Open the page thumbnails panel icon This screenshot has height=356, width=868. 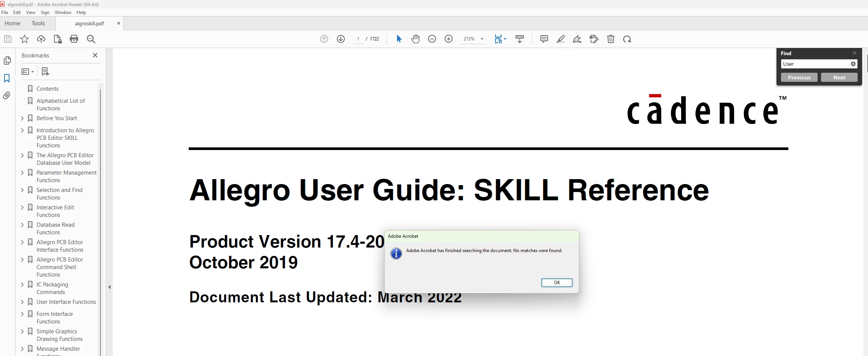coord(7,60)
